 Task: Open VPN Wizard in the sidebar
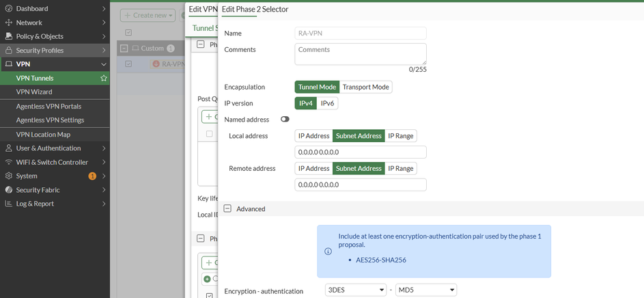tap(34, 92)
